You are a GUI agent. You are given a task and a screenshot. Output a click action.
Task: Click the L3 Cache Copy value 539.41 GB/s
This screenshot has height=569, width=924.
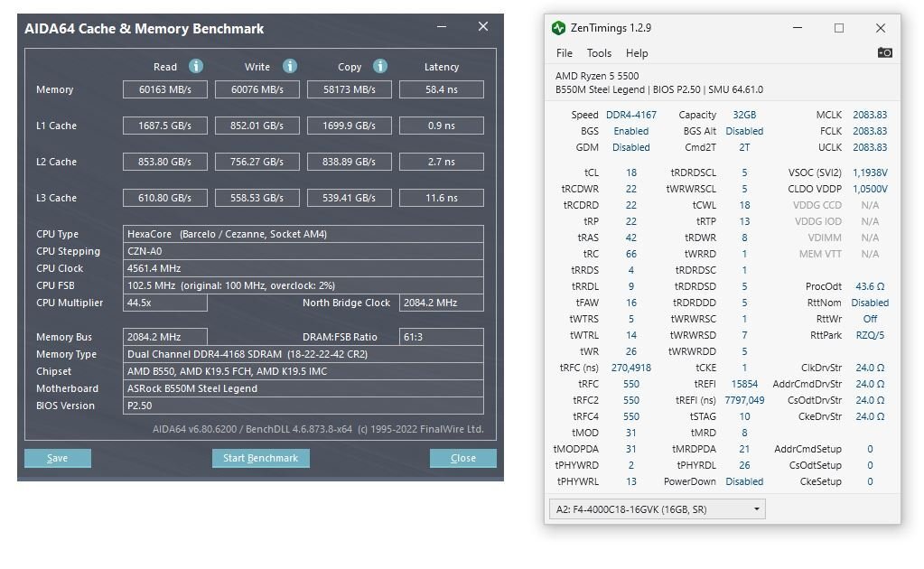(x=350, y=198)
